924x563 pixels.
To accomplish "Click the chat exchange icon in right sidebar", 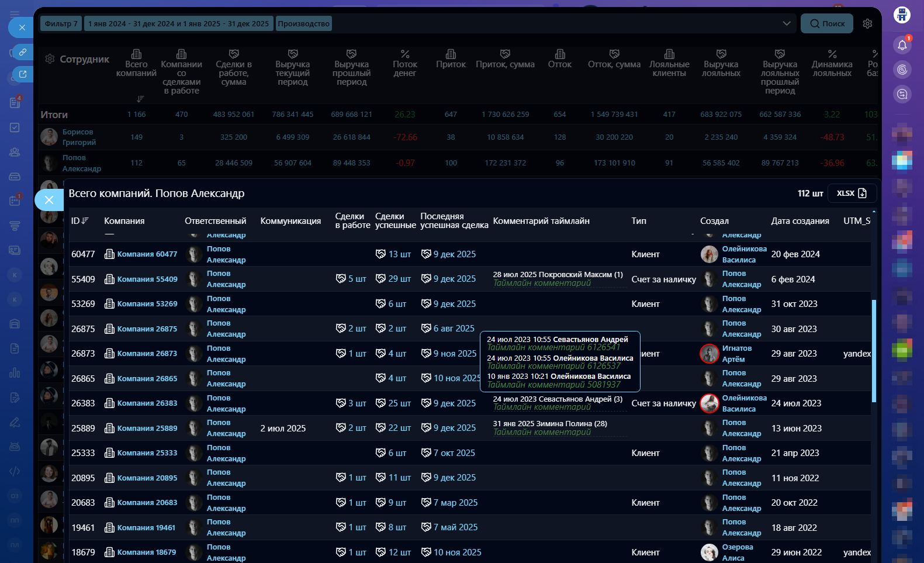I will (x=902, y=94).
